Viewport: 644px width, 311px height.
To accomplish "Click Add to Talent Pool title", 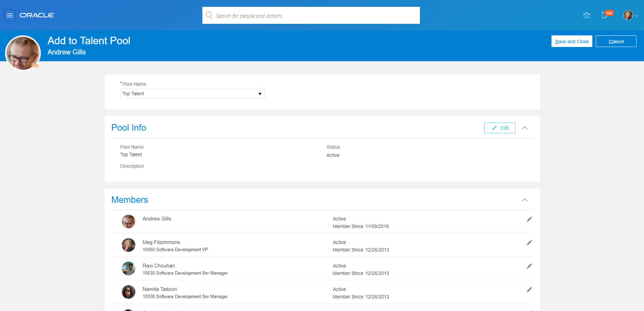I will point(89,41).
